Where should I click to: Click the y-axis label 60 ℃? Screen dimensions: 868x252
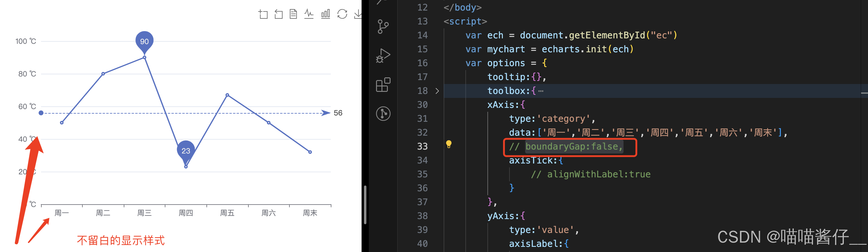[x=27, y=107]
